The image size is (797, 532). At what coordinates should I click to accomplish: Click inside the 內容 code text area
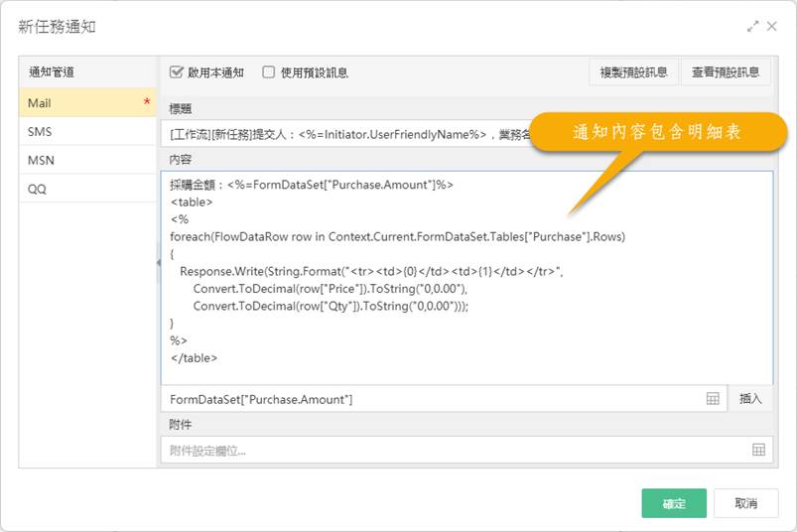pos(466,278)
